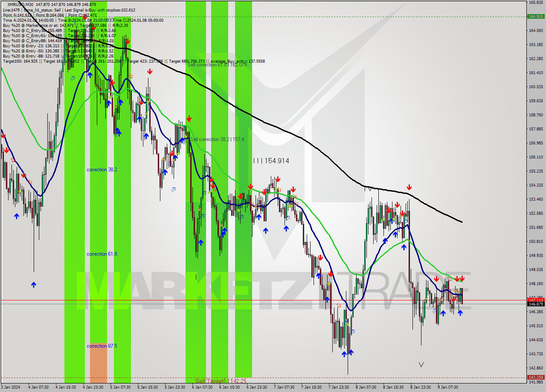Click the blue buy arrow under the 3 Jan low
This screenshot has width=546, height=392.
(34, 285)
